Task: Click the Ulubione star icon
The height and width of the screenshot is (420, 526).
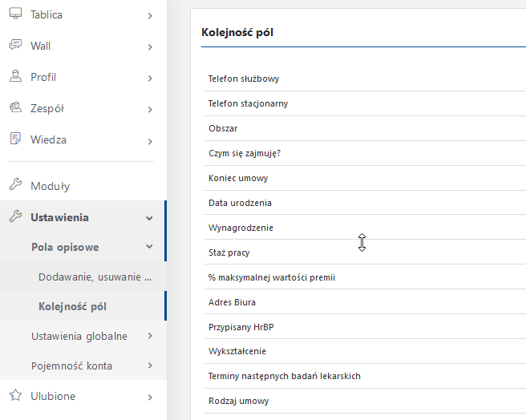Action: coord(15,395)
